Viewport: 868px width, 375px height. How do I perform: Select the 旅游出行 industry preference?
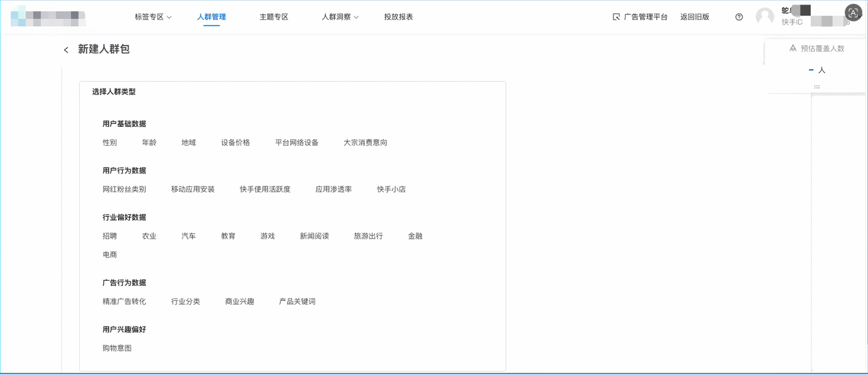pyautogui.click(x=367, y=236)
